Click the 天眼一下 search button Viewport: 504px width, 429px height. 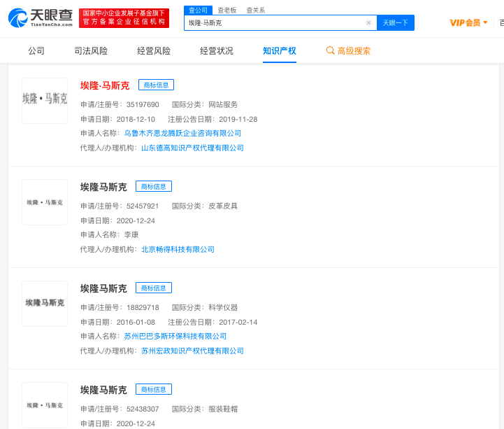click(x=396, y=23)
